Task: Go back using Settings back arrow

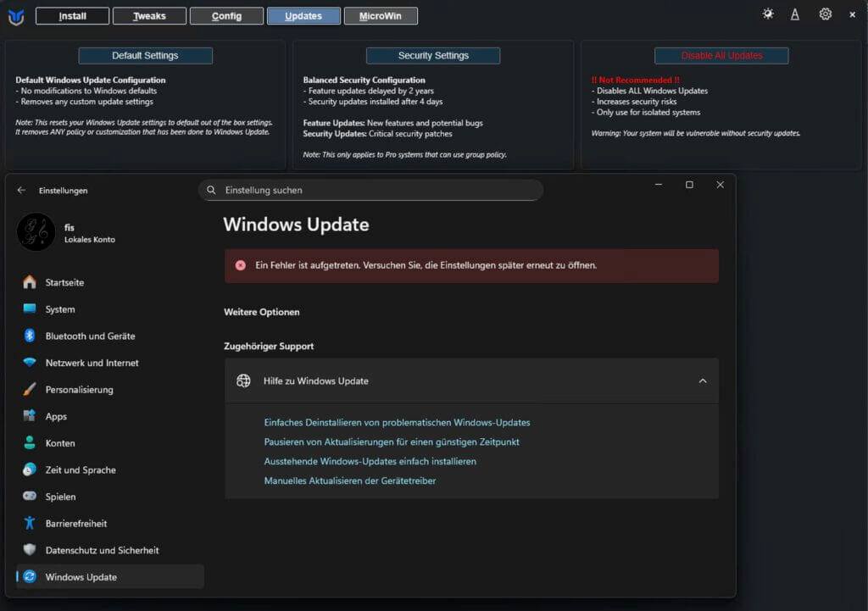Action: coord(21,190)
